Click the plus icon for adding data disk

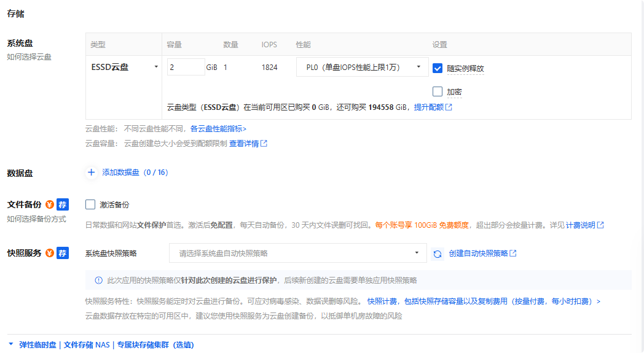point(91,173)
